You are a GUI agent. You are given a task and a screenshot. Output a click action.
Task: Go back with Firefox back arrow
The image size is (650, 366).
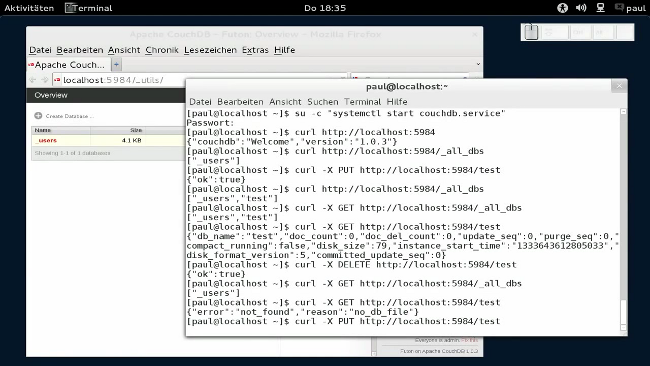pos(33,80)
